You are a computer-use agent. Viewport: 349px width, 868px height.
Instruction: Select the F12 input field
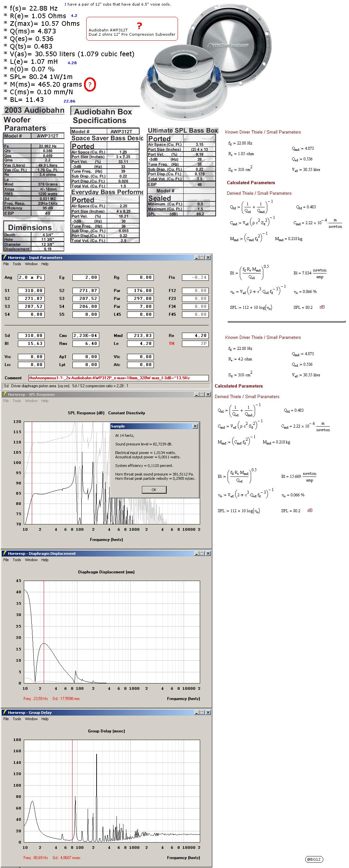coord(195,290)
